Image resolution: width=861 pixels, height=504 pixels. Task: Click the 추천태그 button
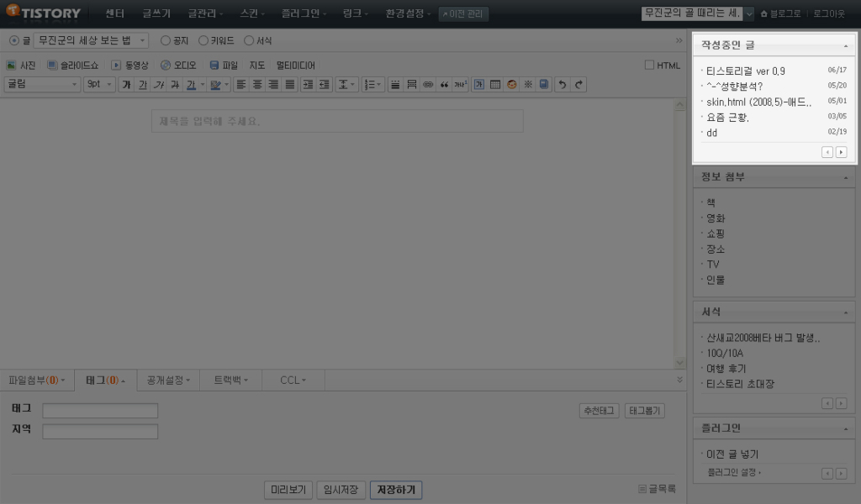pos(599,411)
